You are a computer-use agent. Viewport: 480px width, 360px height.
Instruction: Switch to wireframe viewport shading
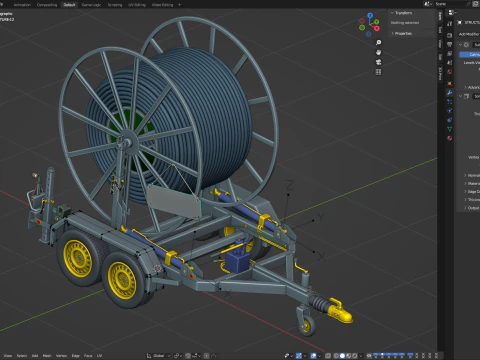[x=336, y=356]
